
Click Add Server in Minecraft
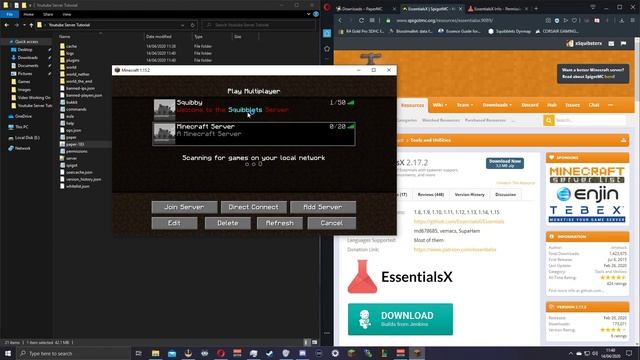pyautogui.click(x=322, y=207)
